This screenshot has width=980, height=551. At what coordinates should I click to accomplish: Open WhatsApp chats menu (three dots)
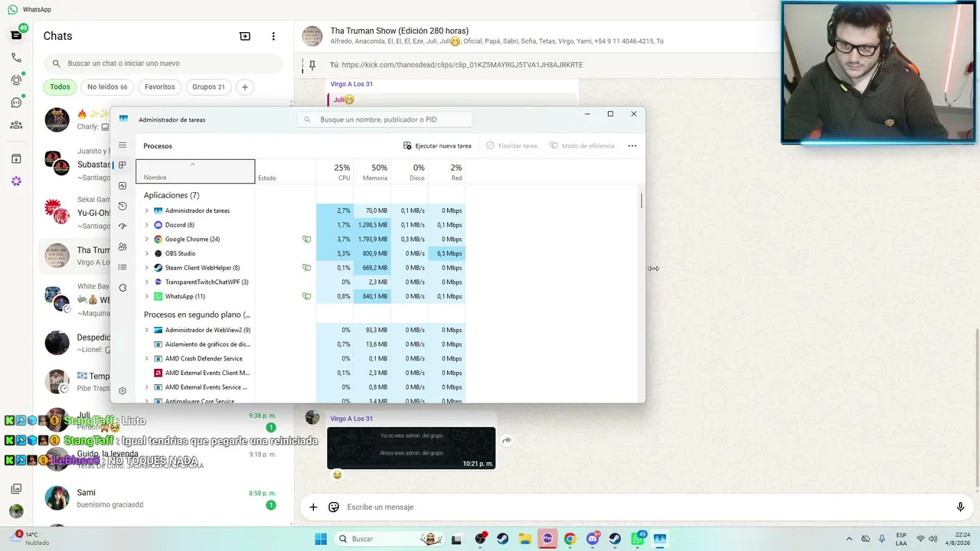click(273, 36)
